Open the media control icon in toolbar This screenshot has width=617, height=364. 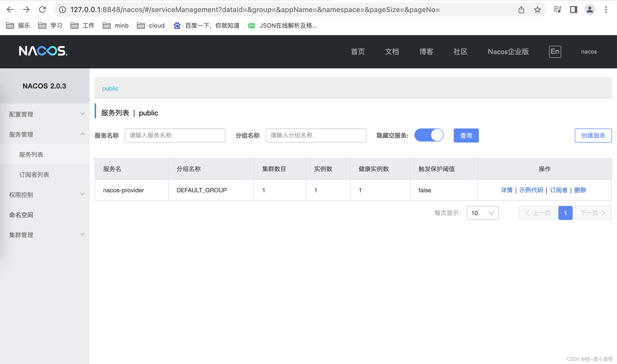[x=557, y=10]
